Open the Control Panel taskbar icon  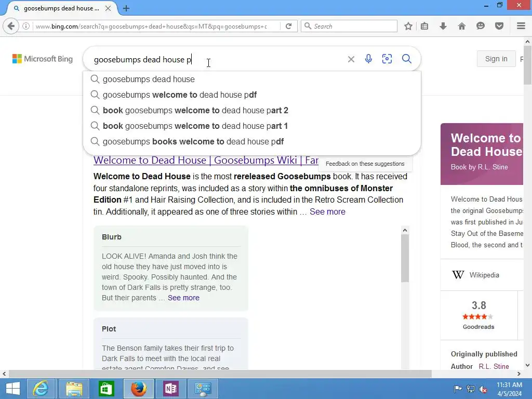pos(203,389)
